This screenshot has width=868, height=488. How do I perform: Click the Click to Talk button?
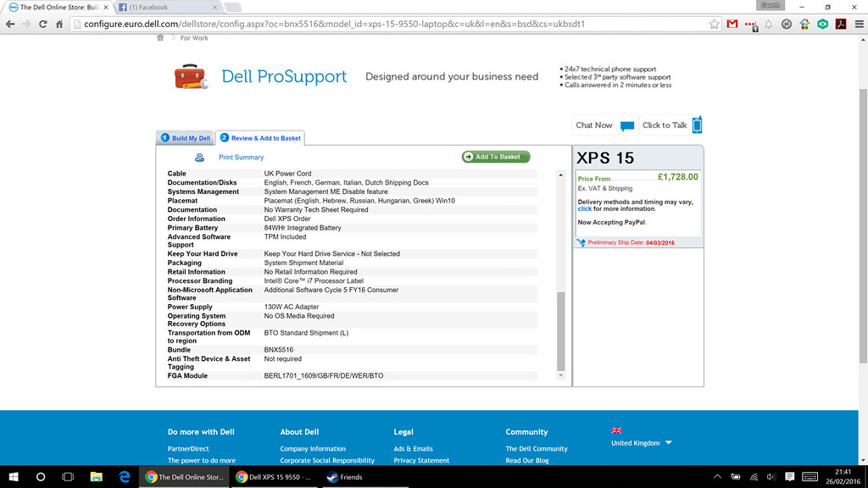[x=671, y=125]
